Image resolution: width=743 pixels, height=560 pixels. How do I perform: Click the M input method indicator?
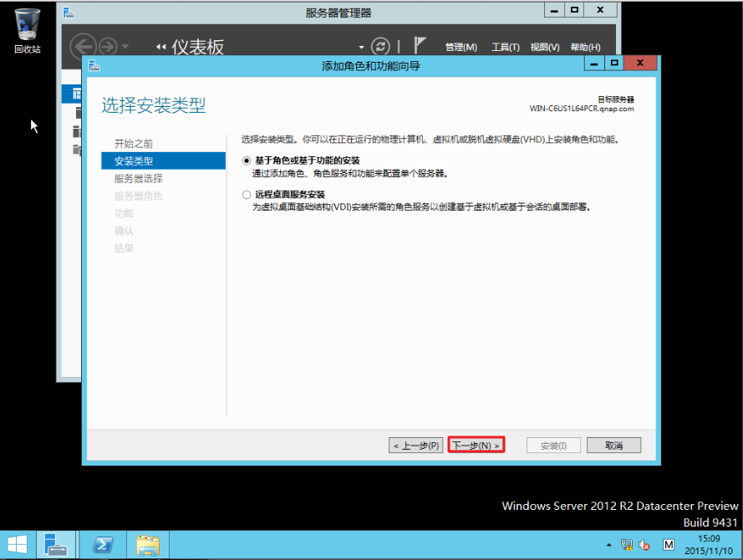[669, 545]
